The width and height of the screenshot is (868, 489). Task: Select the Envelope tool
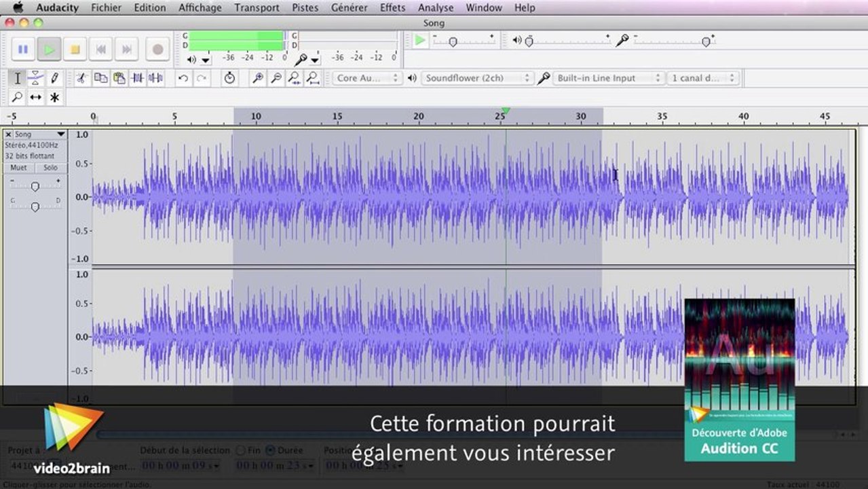(x=36, y=78)
